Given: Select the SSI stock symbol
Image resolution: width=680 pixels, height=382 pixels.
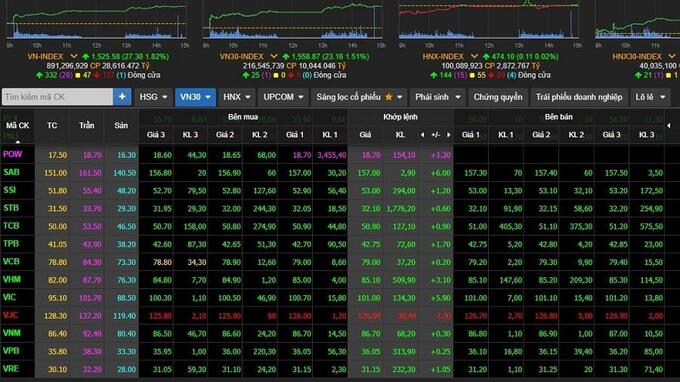Looking at the screenshot, I should pyautogui.click(x=10, y=190).
